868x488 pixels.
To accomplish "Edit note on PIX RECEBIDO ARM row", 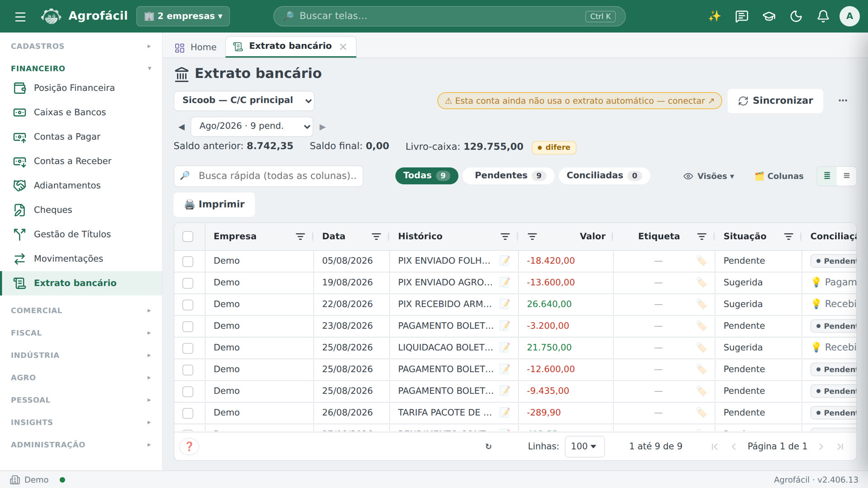I will (505, 304).
